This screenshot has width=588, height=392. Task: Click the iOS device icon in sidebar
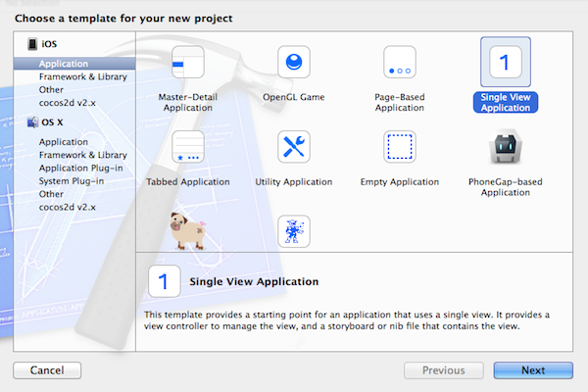tap(32, 44)
